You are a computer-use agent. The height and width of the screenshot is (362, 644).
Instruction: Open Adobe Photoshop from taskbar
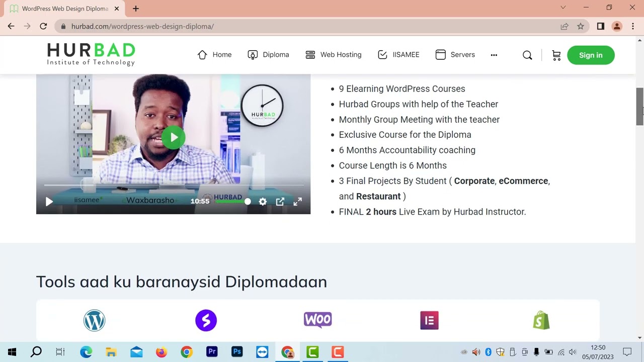[237, 352]
